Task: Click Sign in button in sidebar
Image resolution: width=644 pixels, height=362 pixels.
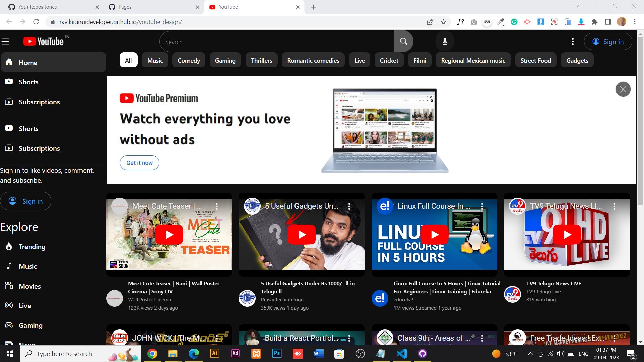Action: (x=26, y=201)
